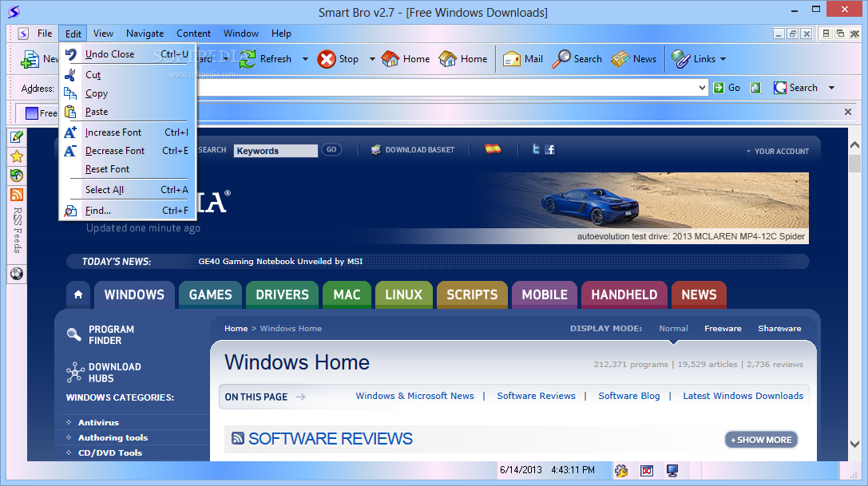
Task: Open the orange RSS feeds sidebar icon
Action: [x=17, y=194]
